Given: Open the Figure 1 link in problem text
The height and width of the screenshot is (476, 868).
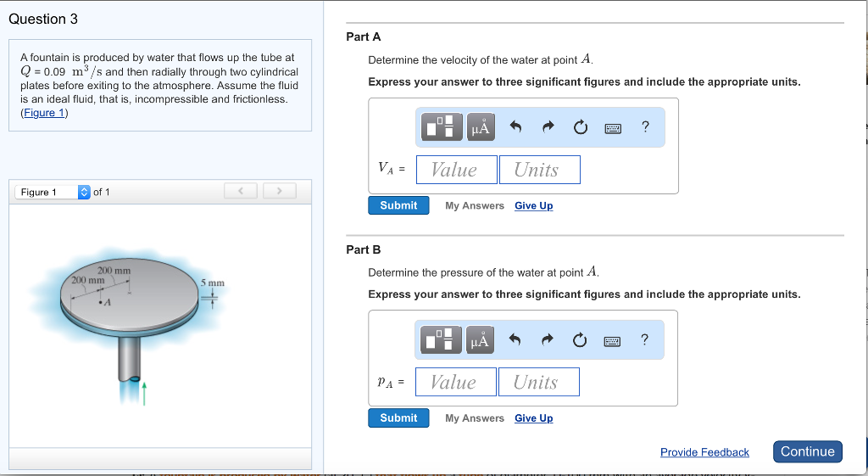Looking at the screenshot, I should [x=44, y=113].
